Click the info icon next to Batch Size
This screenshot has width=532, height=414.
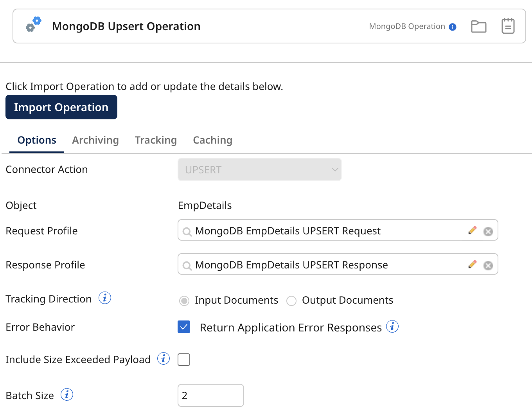coord(67,394)
